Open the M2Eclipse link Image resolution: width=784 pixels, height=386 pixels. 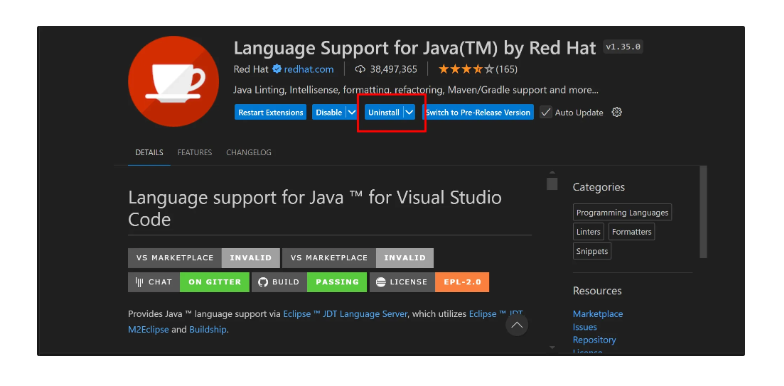coord(148,330)
